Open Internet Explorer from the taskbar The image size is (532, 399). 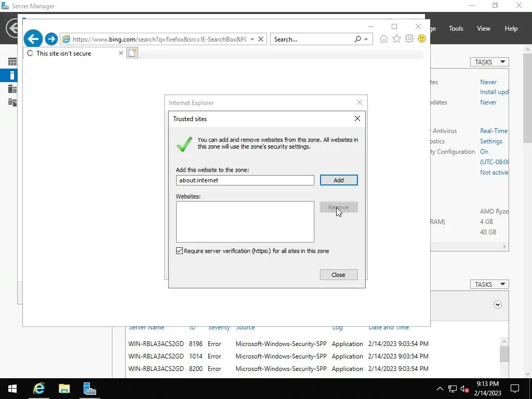coord(39,389)
